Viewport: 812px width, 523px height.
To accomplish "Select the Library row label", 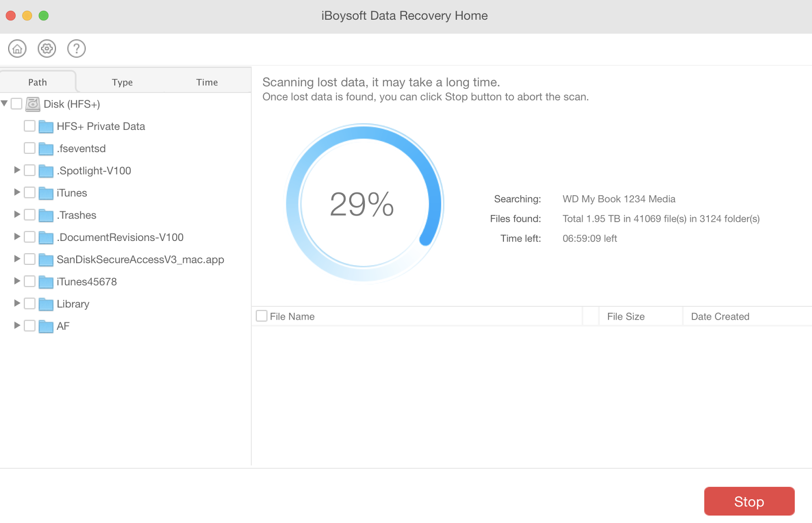I will tap(73, 304).
